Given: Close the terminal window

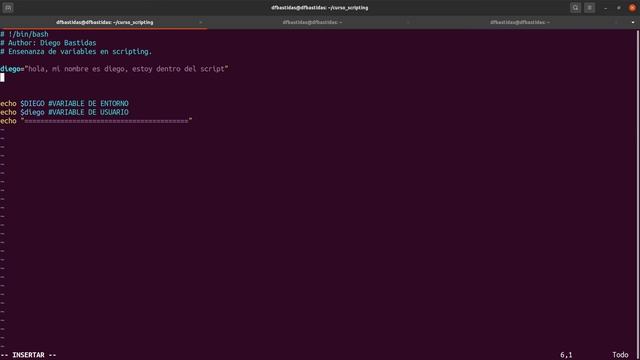Looking at the screenshot, I should pyautogui.click(x=632, y=8).
